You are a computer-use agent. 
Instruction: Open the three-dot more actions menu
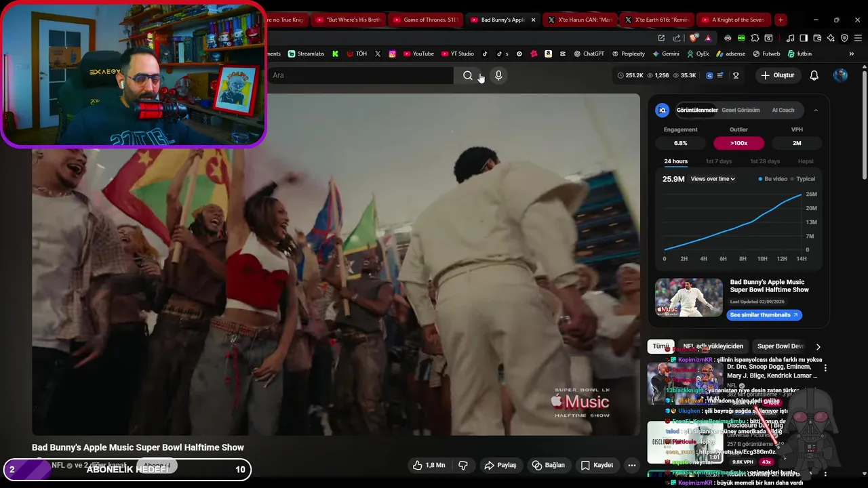pyautogui.click(x=632, y=465)
